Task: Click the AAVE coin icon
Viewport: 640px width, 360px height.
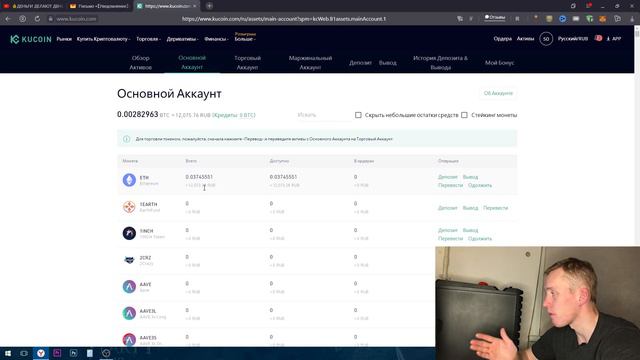Action: tap(129, 287)
